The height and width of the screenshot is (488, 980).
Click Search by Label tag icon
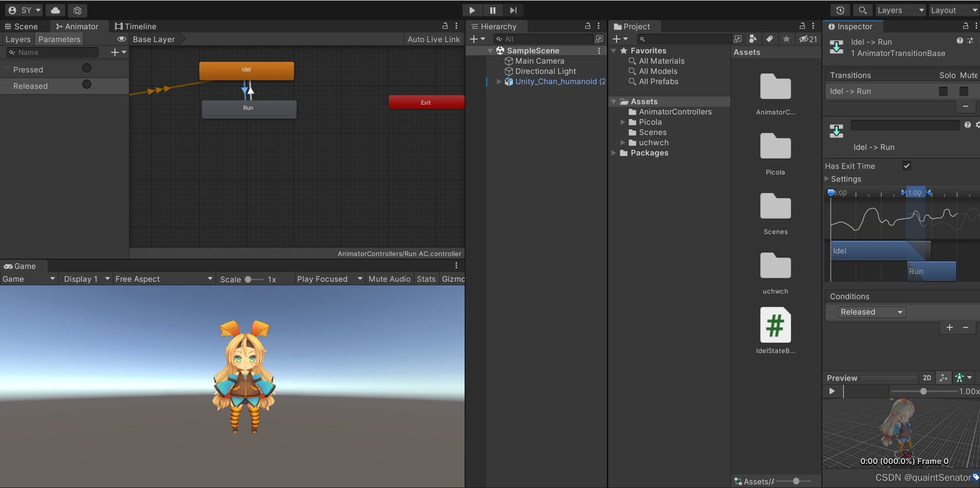[x=770, y=39]
